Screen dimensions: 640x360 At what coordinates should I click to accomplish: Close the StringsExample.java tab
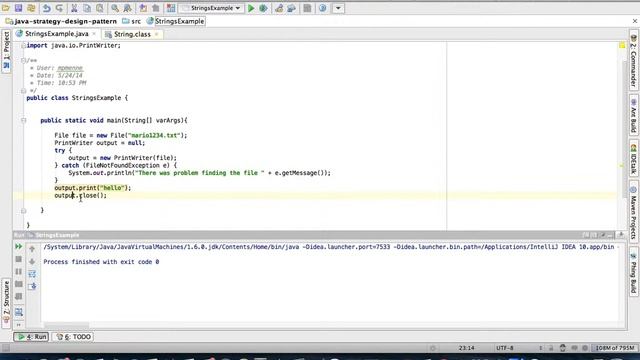94,34
